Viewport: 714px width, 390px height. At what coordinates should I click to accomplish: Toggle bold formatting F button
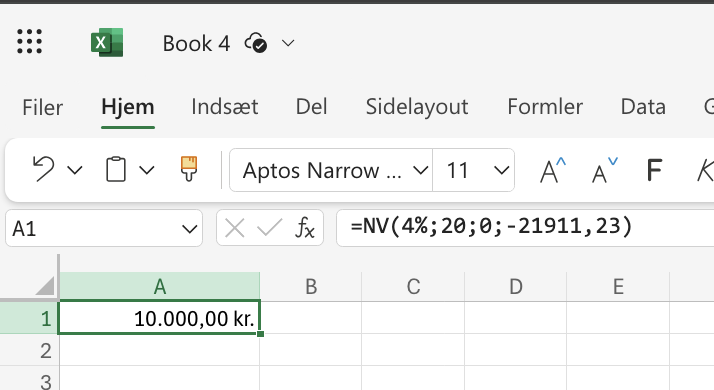pyautogui.click(x=654, y=170)
